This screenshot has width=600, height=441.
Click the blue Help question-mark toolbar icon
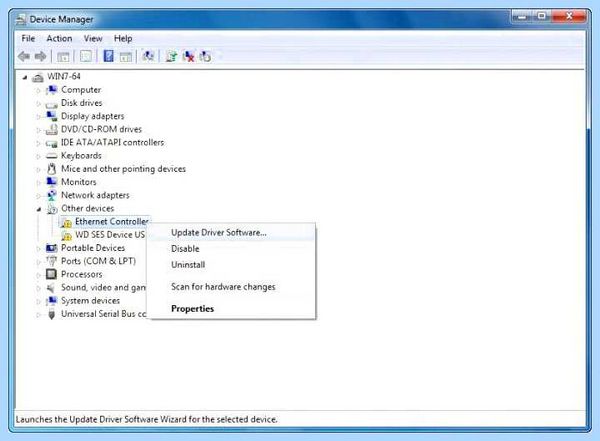pos(109,56)
